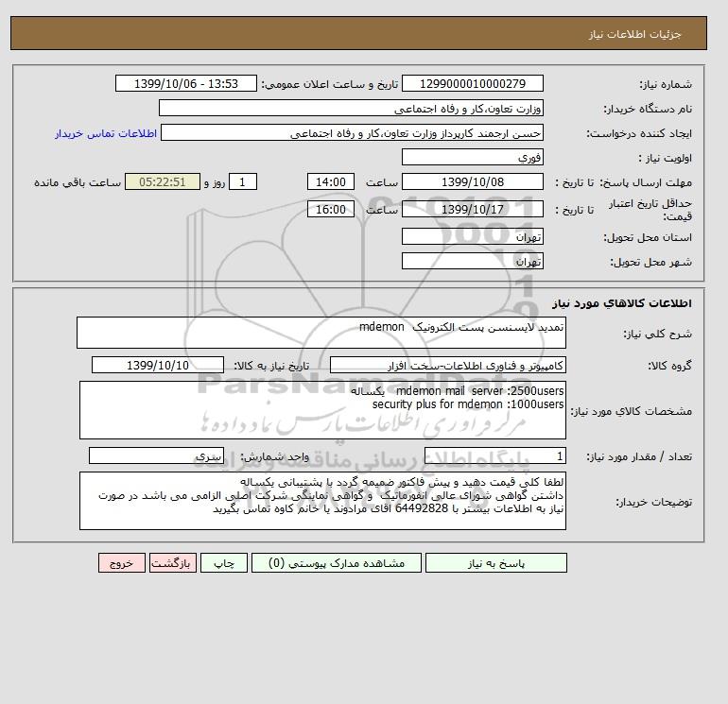728x704 pixels.
Task: Open اطلاعات تماس خریدار link
Action: tap(106, 133)
